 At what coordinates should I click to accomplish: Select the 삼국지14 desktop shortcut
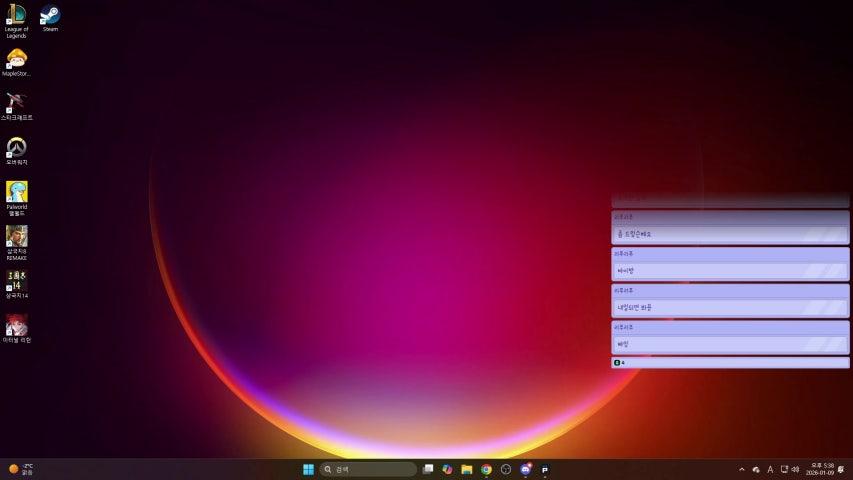16,281
